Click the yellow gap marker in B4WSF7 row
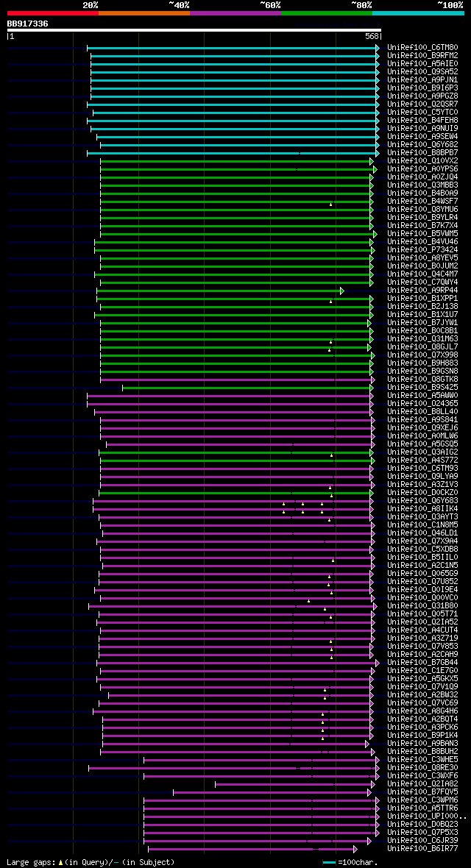This screenshot has width=471, height=868. tap(331, 204)
